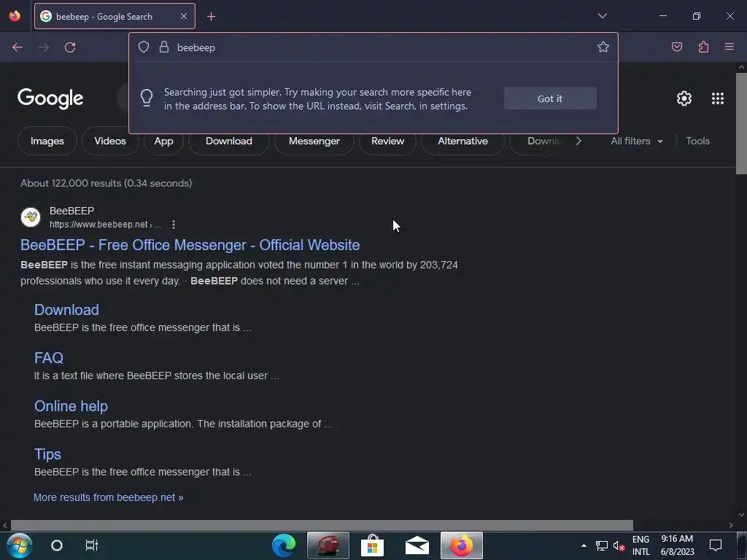Go back with the browser back arrow
The height and width of the screenshot is (560, 747).
point(18,47)
